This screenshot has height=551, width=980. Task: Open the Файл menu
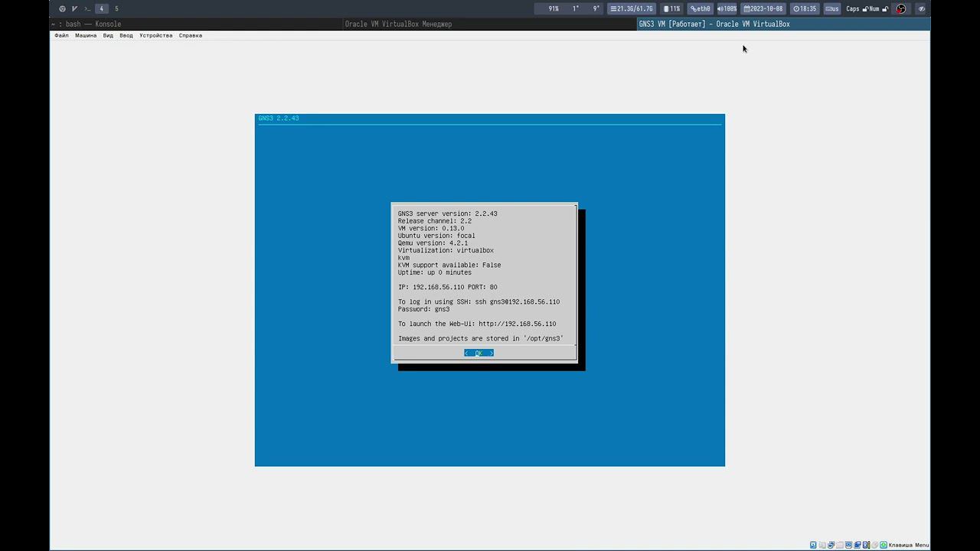(x=61, y=35)
